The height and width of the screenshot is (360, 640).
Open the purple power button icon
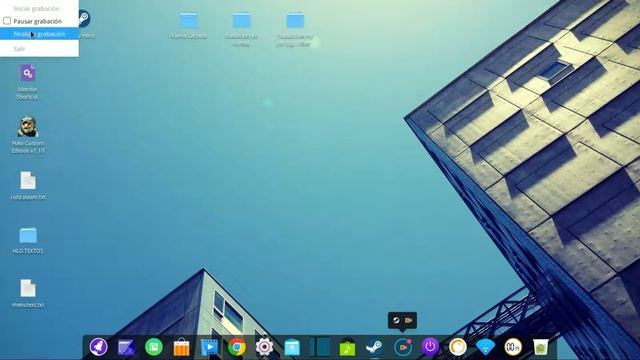coord(430,347)
